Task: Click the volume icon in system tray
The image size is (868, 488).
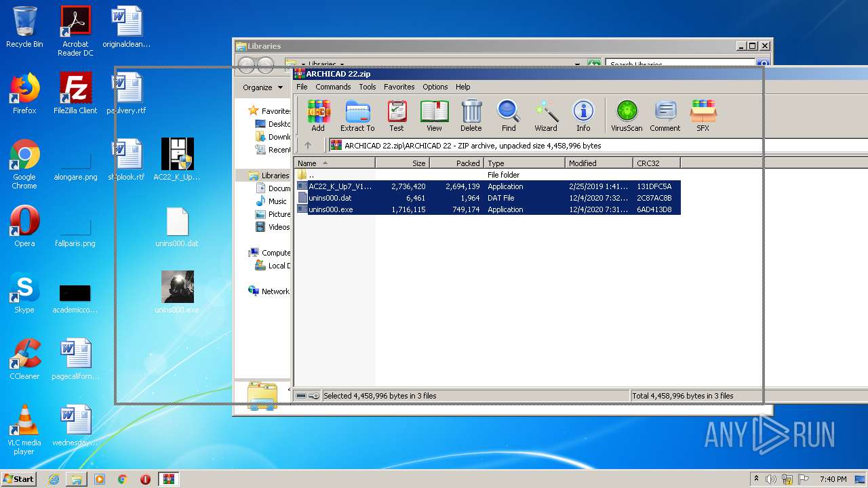Action: coord(771,479)
